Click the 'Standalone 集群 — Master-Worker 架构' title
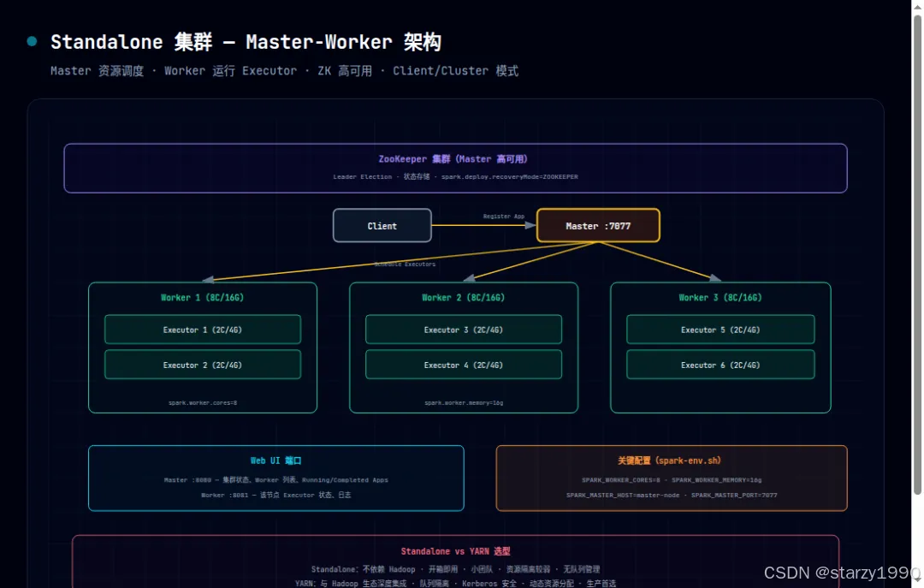This screenshot has width=924, height=588. [x=246, y=42]
